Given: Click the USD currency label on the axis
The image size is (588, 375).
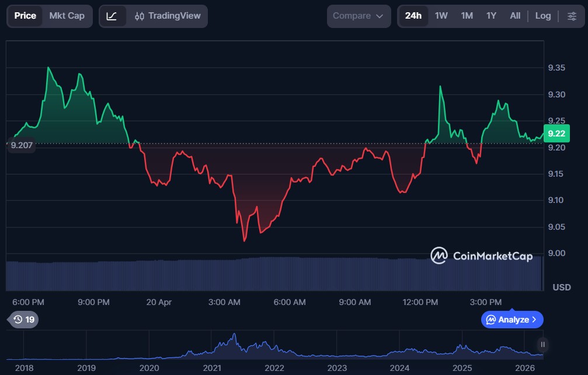Looking at the screenshot, I should pyautogui.click(x=561, y=287).
